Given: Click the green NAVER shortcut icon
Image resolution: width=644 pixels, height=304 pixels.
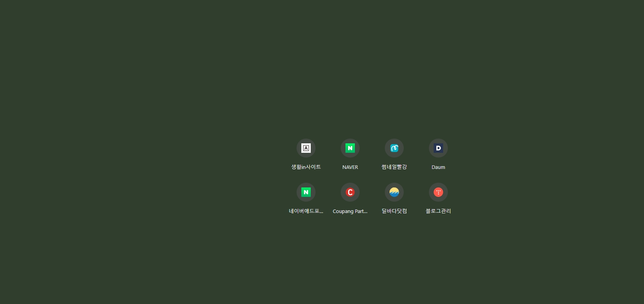Looking at the screenshot, I should [350, 148].
